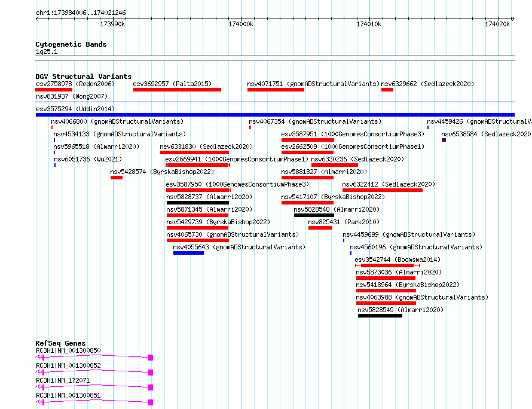Click the red nsv5428574 variant bar
The width and height of the screenshot is (532, 409).
point(117,178)
